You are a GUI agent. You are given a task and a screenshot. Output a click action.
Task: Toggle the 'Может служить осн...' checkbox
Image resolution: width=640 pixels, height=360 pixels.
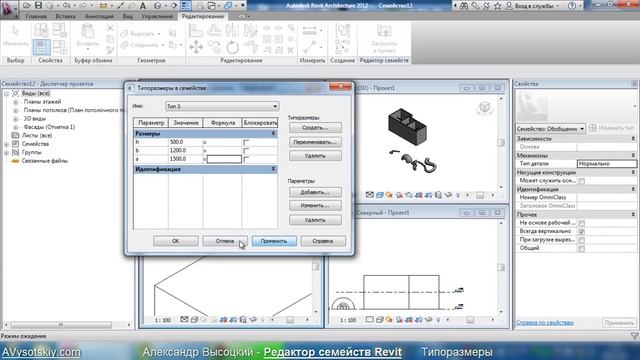coord(582,181)
